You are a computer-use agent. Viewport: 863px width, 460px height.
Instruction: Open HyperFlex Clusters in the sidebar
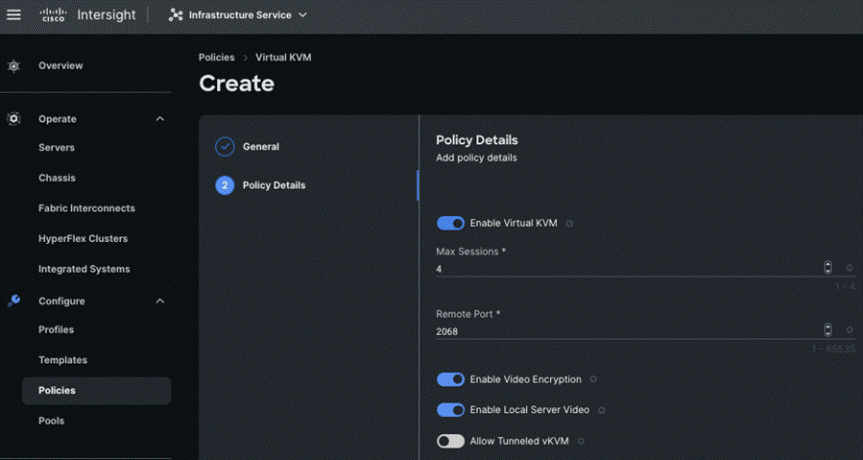[83, 238]
